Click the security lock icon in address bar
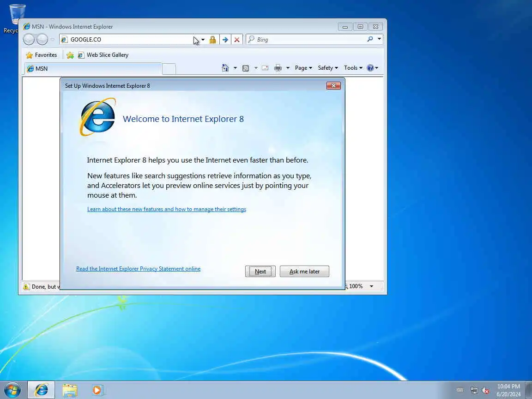Screen dimensions: 532x399 point(213,40)
